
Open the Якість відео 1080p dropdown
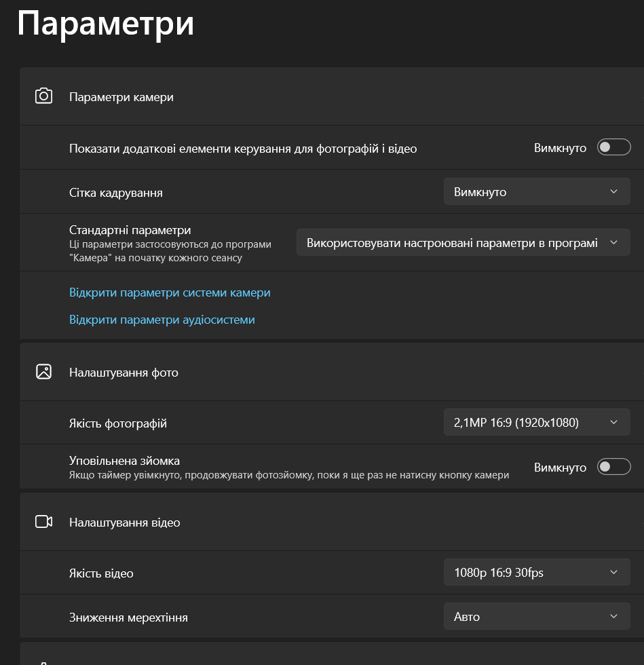click(x=537, y=573)
